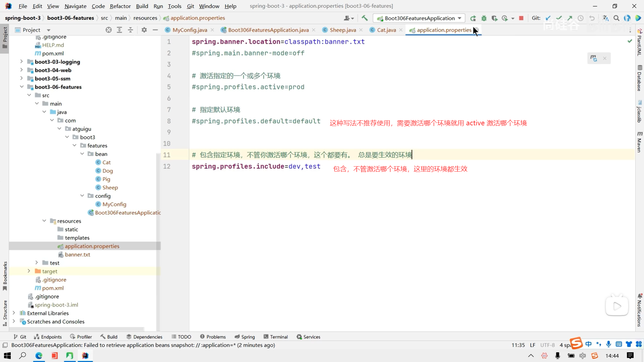The height and width of the screenshot is (362, 644).
Task: Click the Build project hammer icon
Action: click(x=365, y=18)
